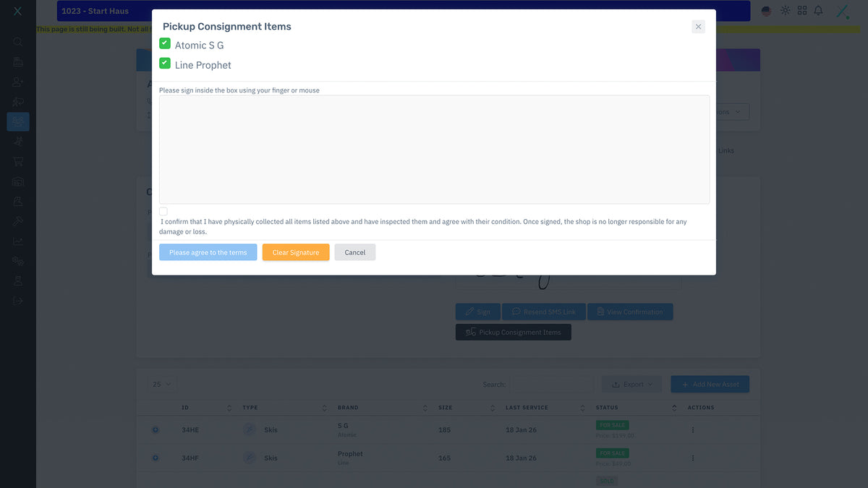The width and height of the screenshot is (868, 488).
Task: Expand the Export dropdown
Action: tap(631, 385)
